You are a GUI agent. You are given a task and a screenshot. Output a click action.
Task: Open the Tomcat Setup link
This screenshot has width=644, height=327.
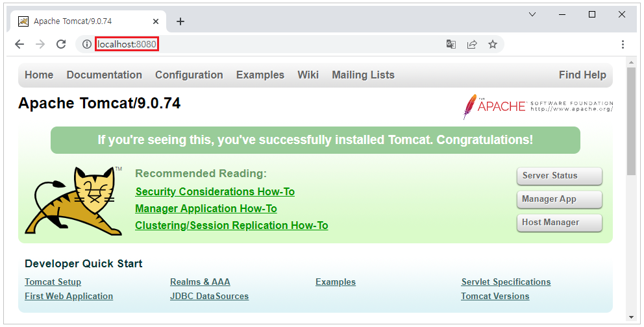53,282
